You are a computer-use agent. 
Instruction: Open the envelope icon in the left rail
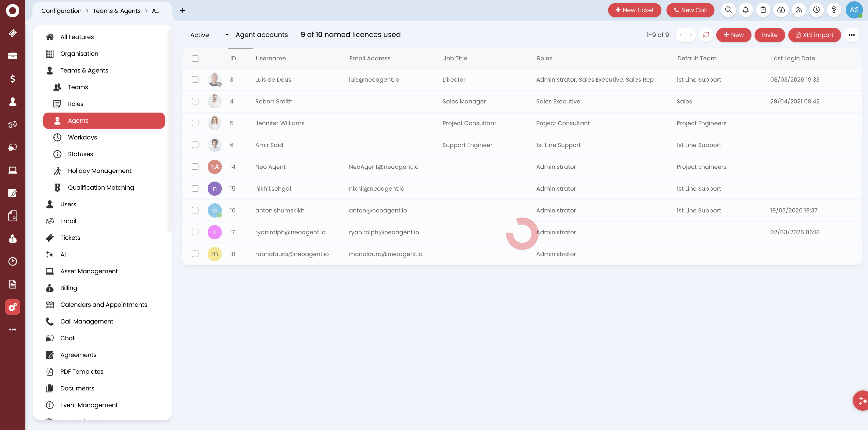[12, 124]
